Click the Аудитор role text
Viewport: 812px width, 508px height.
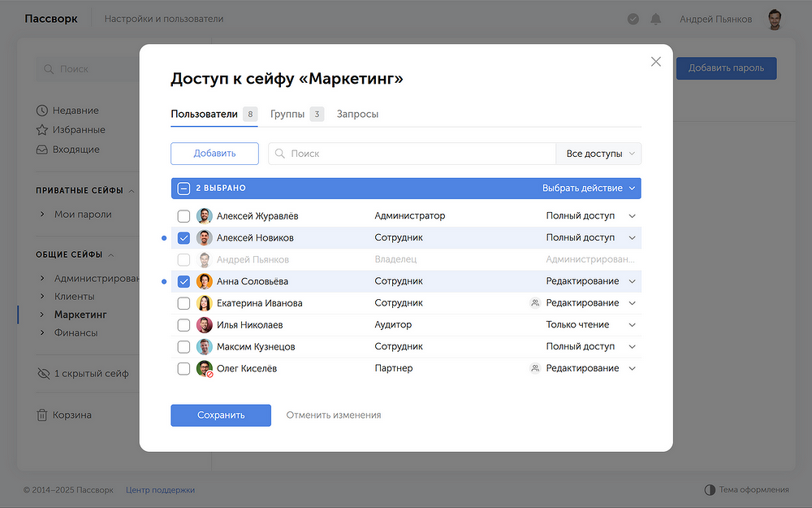tap(393, 324)
